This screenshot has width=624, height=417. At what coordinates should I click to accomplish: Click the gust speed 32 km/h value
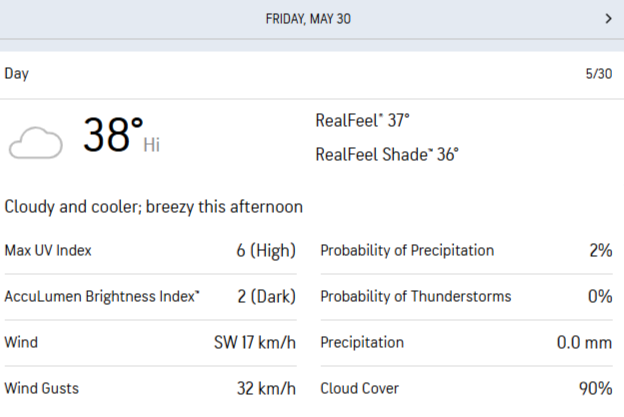click(264, 388)
